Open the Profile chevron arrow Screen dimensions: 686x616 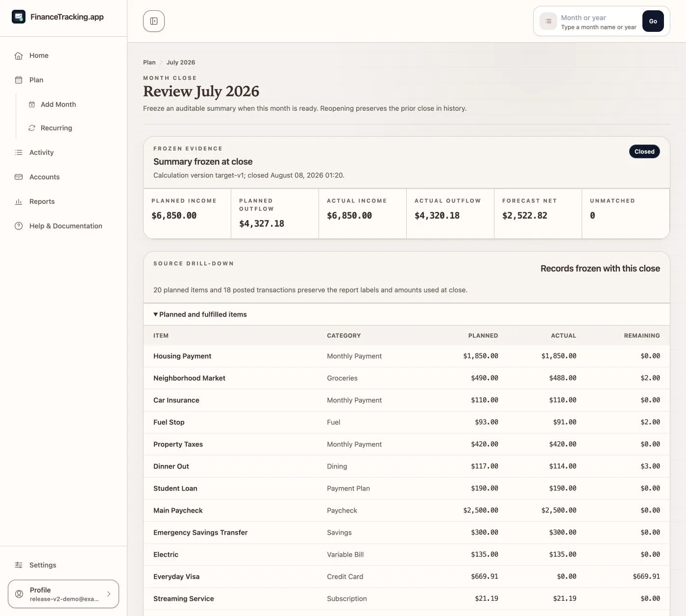[x=109, y=594]
